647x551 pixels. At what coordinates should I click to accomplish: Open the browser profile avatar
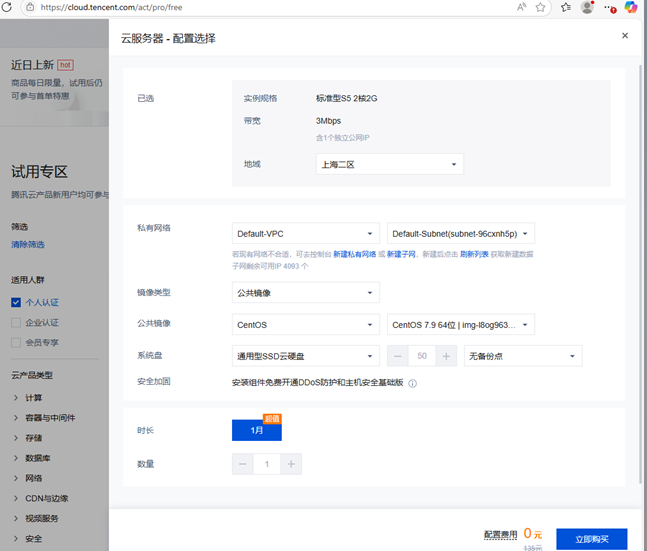point(587,7)
